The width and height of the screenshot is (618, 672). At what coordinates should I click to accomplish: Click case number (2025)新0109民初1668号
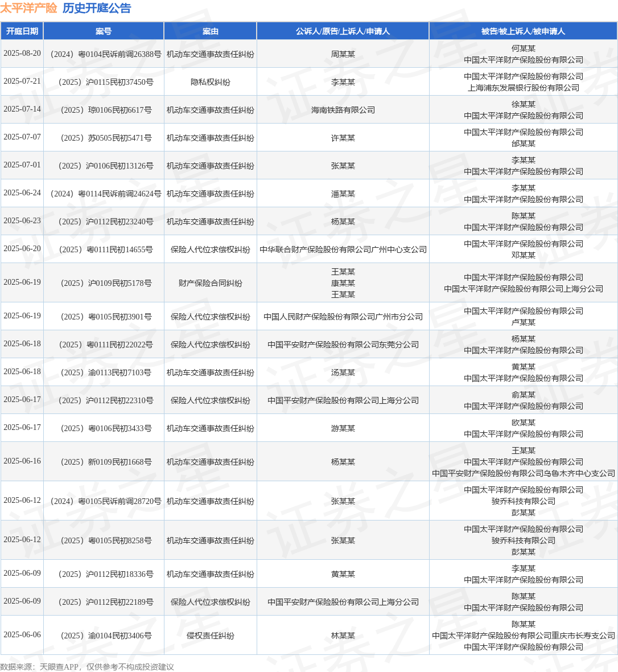click(x=106, y=462)
